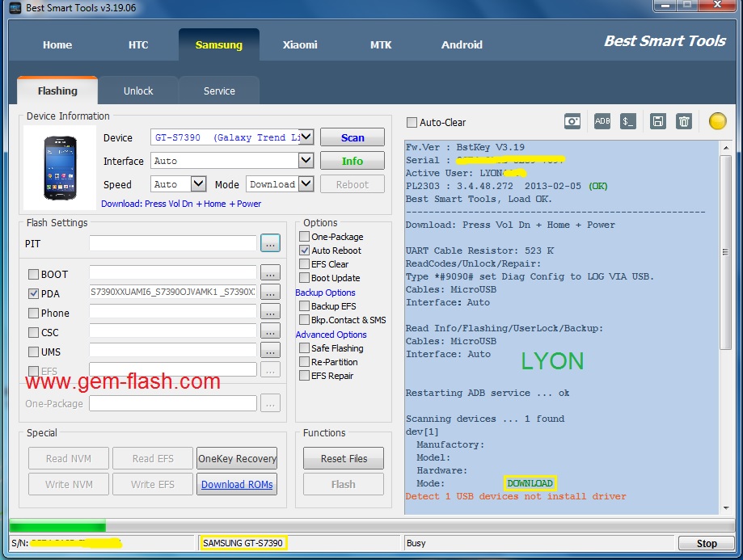Click the PDA file path field
This screenshot has width=743, height=560.
pyautogui.click(x=173, y=292)
